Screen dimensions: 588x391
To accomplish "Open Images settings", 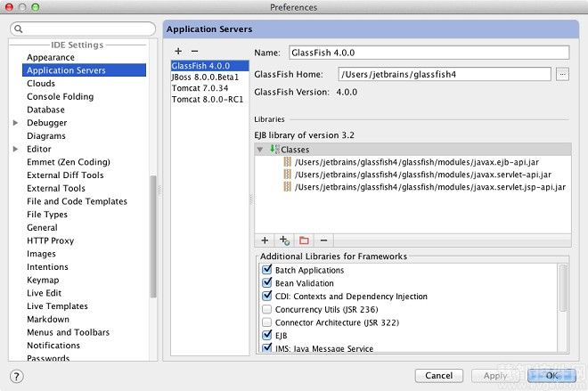I will (41, 254).
